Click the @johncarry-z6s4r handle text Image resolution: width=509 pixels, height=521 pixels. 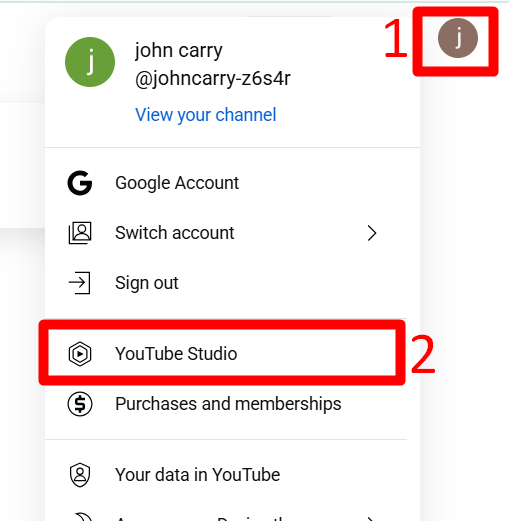(213, 79)
